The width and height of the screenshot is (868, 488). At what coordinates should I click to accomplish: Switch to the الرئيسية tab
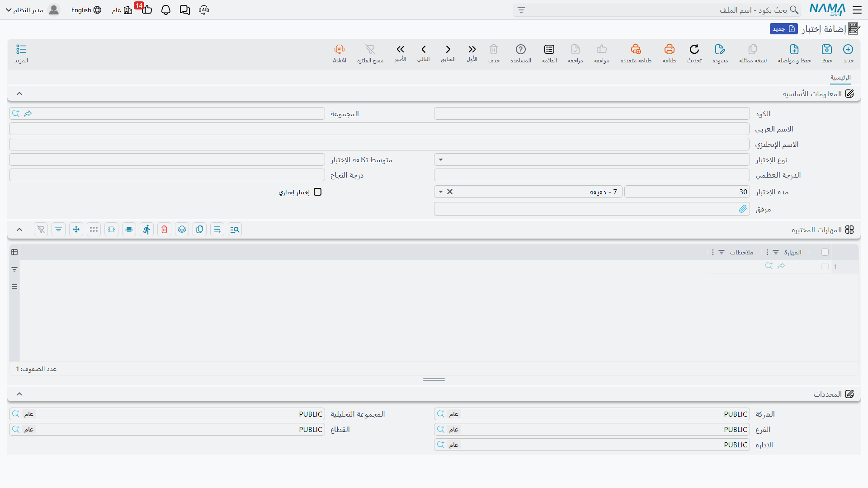840,78
